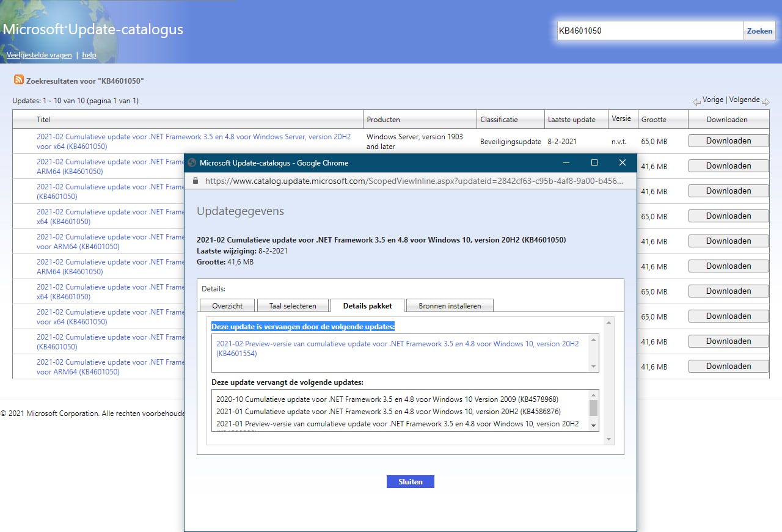This screenshot has width=782, height=532.
Task: Click the popup address bar URL
Action: point(414,181)
